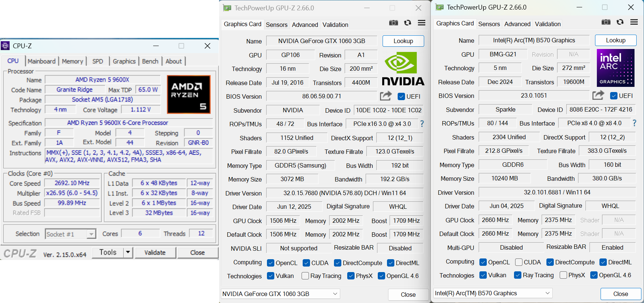Take screenshot using camera icon in GTX 1060 GPU-Z
The height and width of the screenshot is (303, 644).
point(393,23)
